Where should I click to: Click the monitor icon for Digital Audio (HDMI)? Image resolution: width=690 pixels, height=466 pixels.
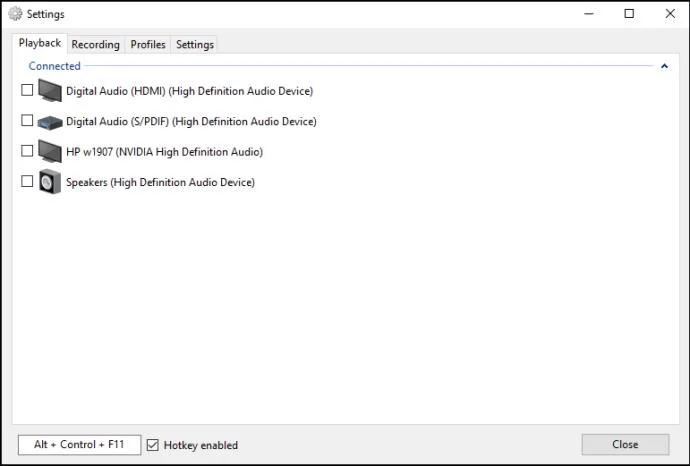pyautogui.click(x=50, y=90)
